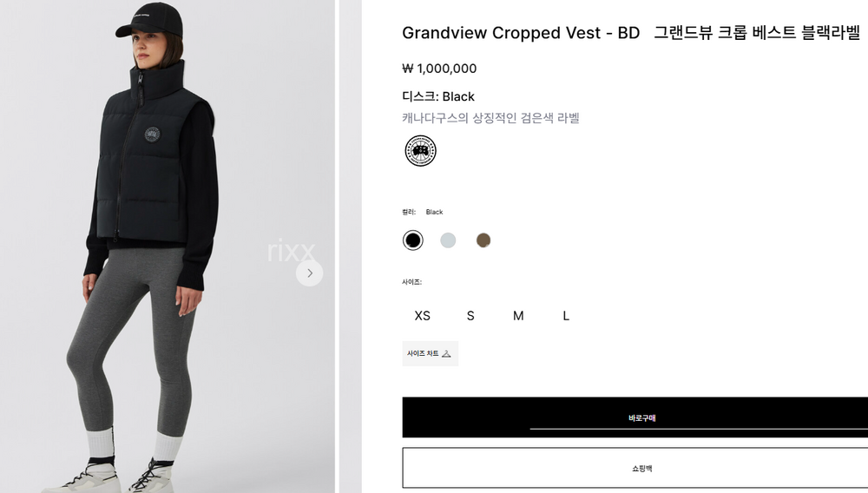Choose the brown color swatch
This screenshot has width=868, height=493.
click(x=483, y=240)
